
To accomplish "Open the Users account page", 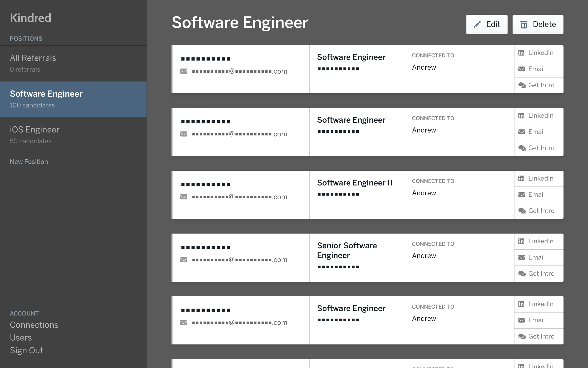I will coord(21,338).
